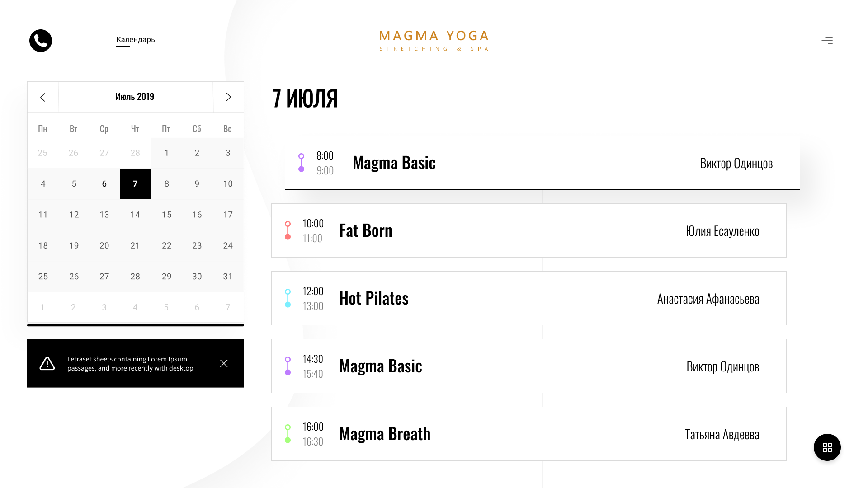This screenshot has height=488, width=868.
Task: Go to previous month in calendar
Action: 43,97
